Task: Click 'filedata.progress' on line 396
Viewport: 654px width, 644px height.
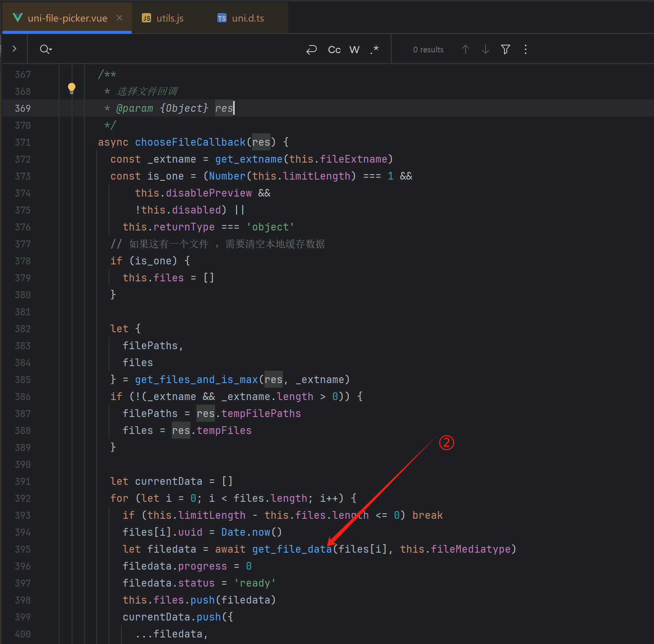Action: tap(175, 566)
